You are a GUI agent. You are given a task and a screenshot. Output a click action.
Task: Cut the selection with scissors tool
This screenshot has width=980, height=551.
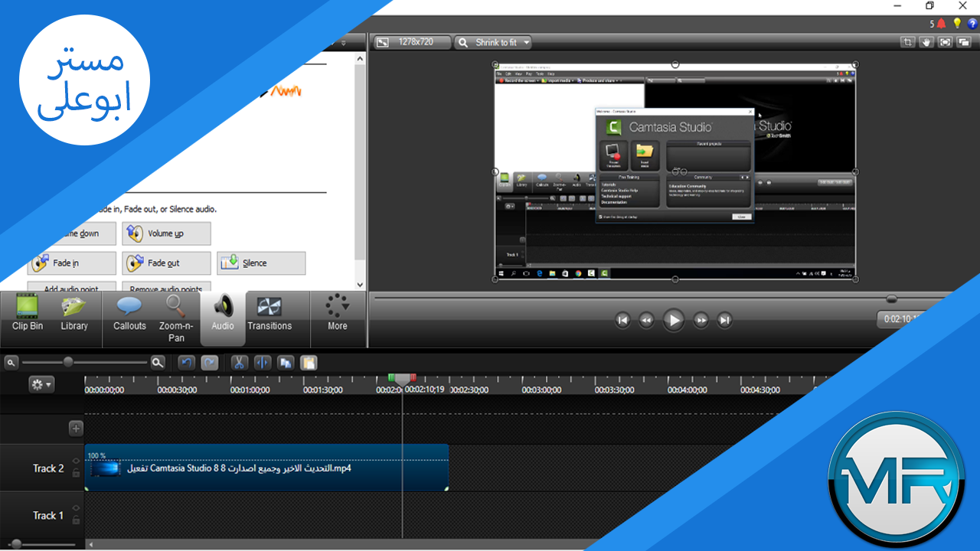click(239, 363)
